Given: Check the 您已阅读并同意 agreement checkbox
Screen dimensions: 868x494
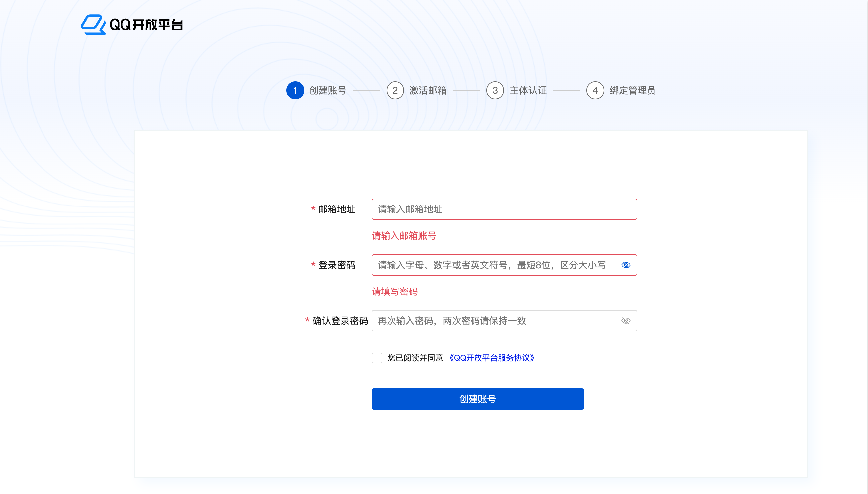Looking at the screenshot, I should (x=377, y=358).
